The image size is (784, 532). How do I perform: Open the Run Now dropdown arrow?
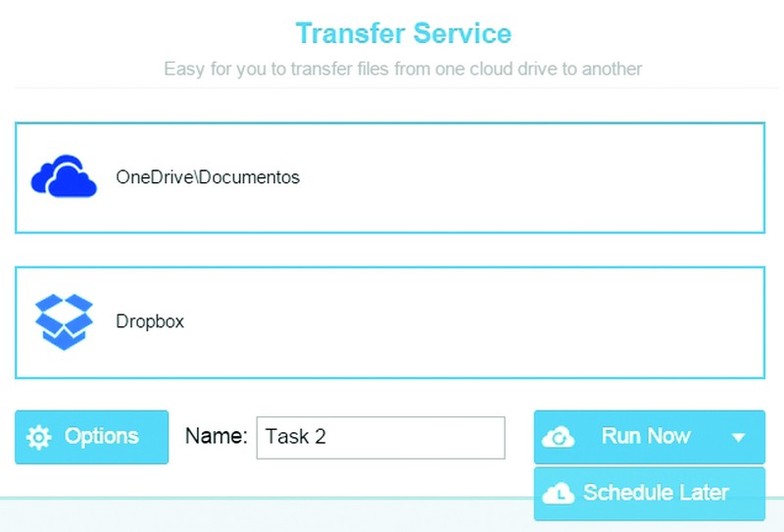point(738,438)
